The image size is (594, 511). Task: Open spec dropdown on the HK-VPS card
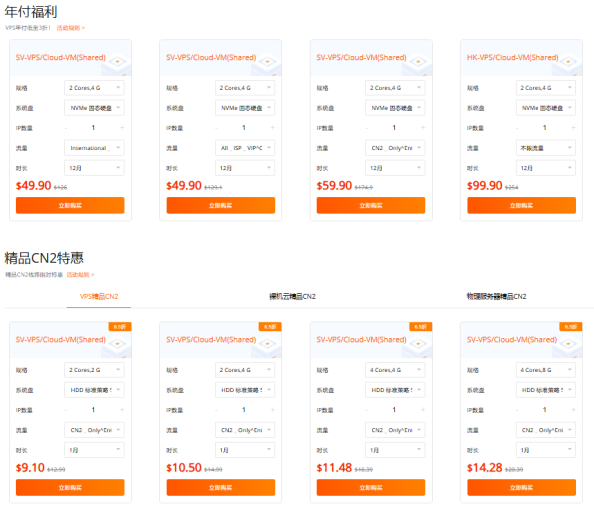[546, 88]
